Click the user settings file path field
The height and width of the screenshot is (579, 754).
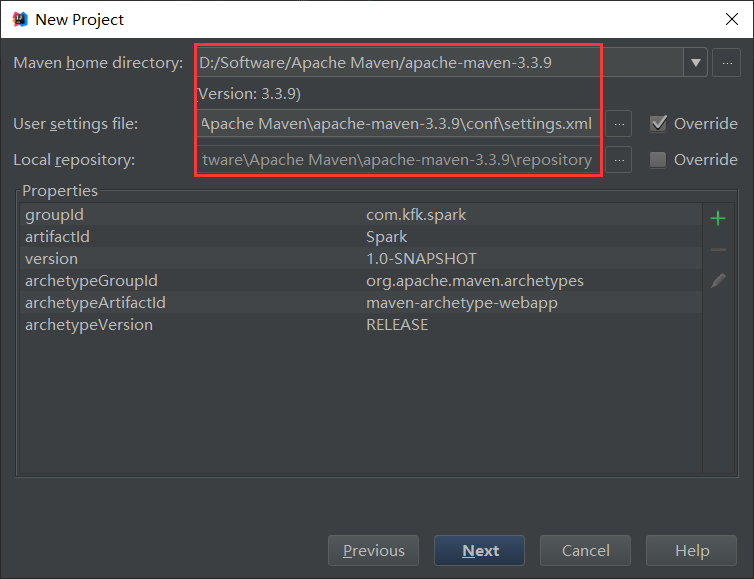398,124
